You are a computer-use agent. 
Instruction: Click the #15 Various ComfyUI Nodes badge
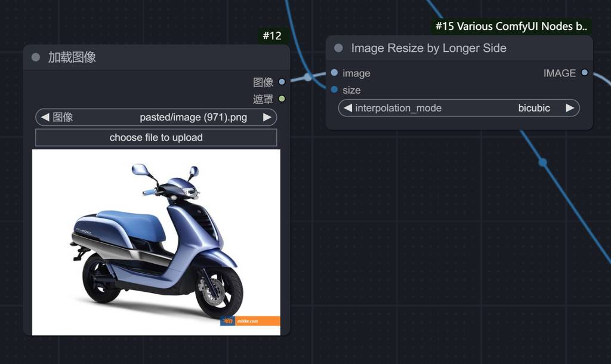pyautogui.click(x=511, y=26)
